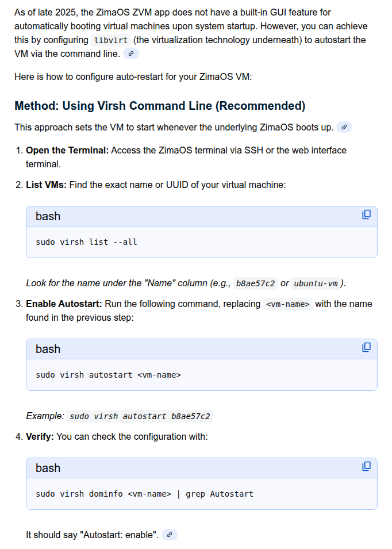Click the example 'sudo virsh autostart b8ae57c2' snippet
Viewport: 392px width, 549px height.
pos(140,416)
